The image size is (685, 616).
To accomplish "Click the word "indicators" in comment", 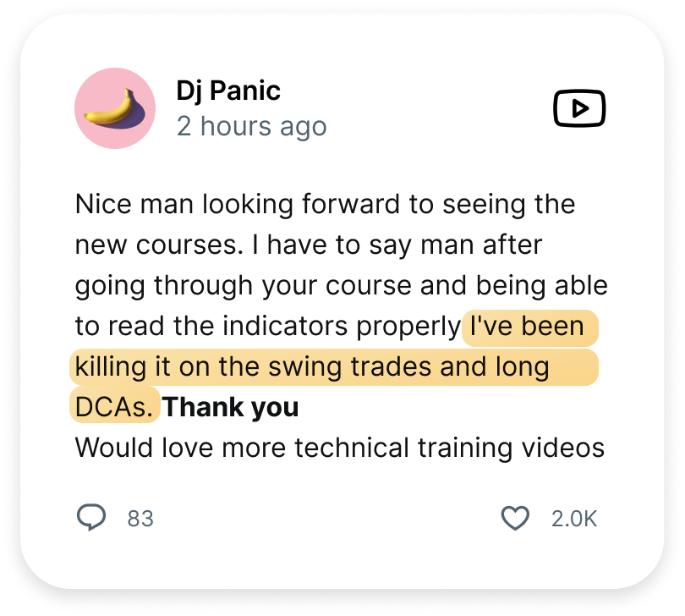I will coord(285,327).
